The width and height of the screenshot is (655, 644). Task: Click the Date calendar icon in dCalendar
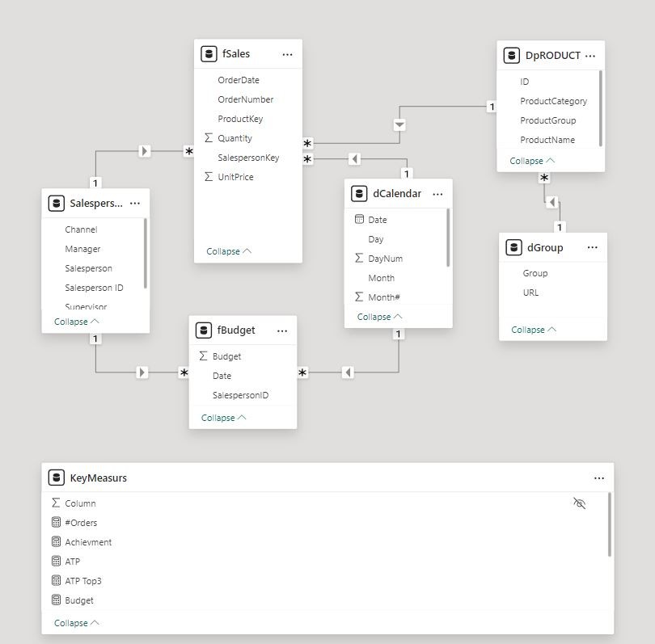pyautogui.click(x=359, y=219)
